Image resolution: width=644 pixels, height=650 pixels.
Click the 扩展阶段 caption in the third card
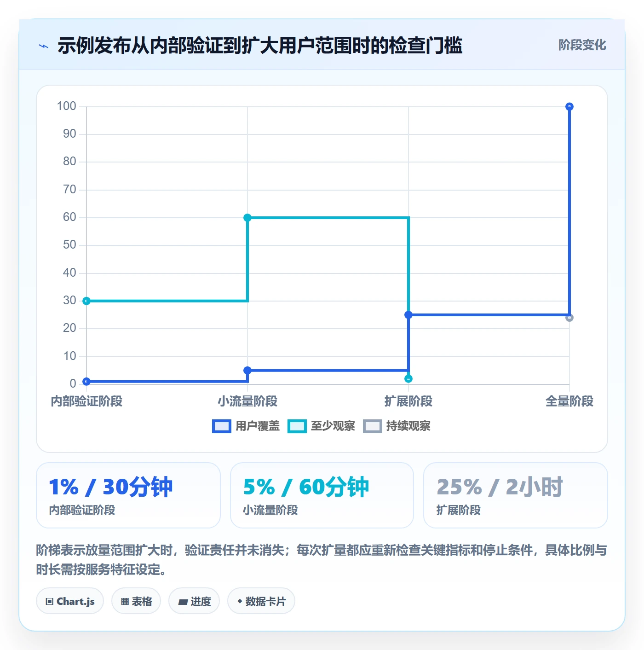459,510
